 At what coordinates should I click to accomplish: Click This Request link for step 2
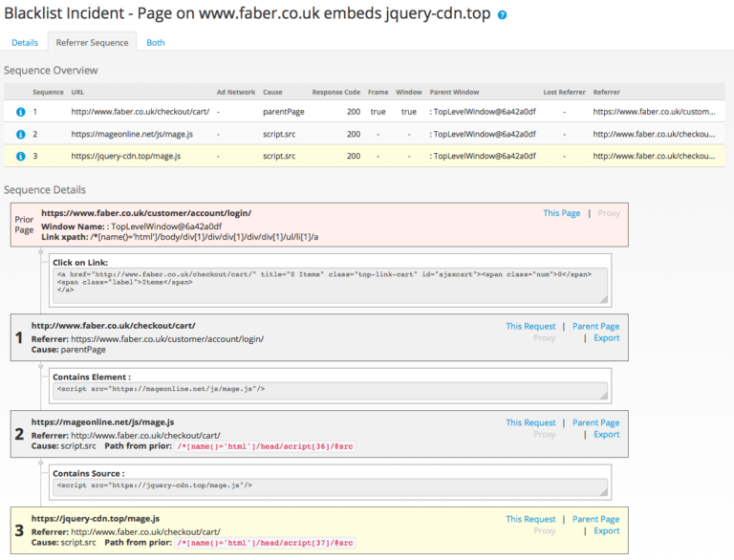pyautogui.click(x=530, y=422)
